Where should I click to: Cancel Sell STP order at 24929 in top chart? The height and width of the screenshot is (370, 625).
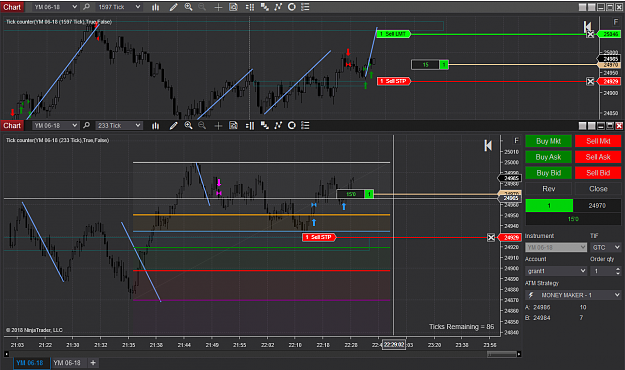590,81
